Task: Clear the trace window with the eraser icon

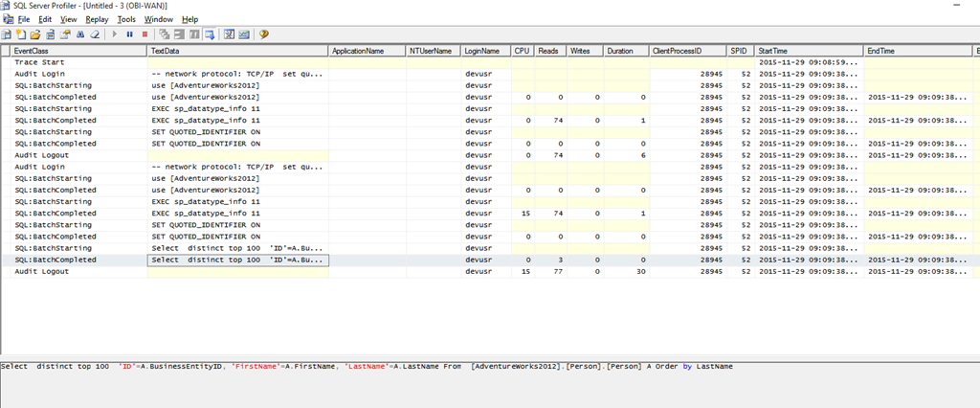Action: coord(94,34)
